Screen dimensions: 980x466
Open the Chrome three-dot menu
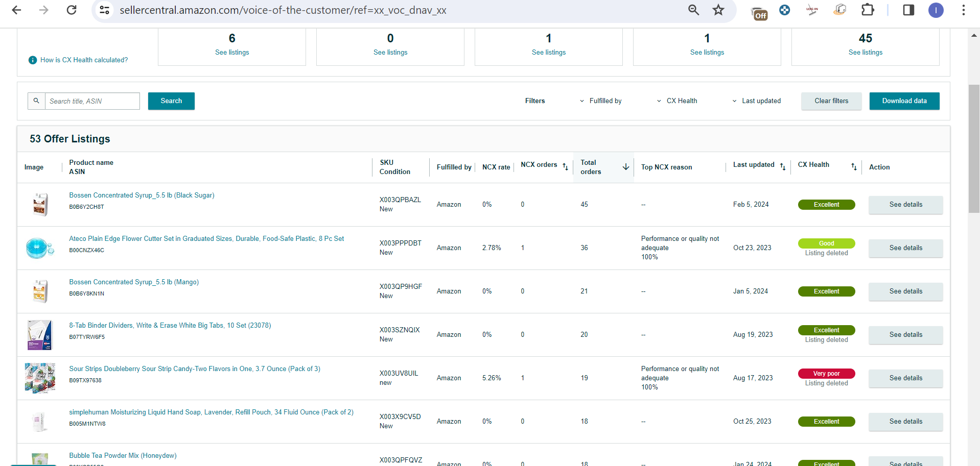click(x=963, y=10)
